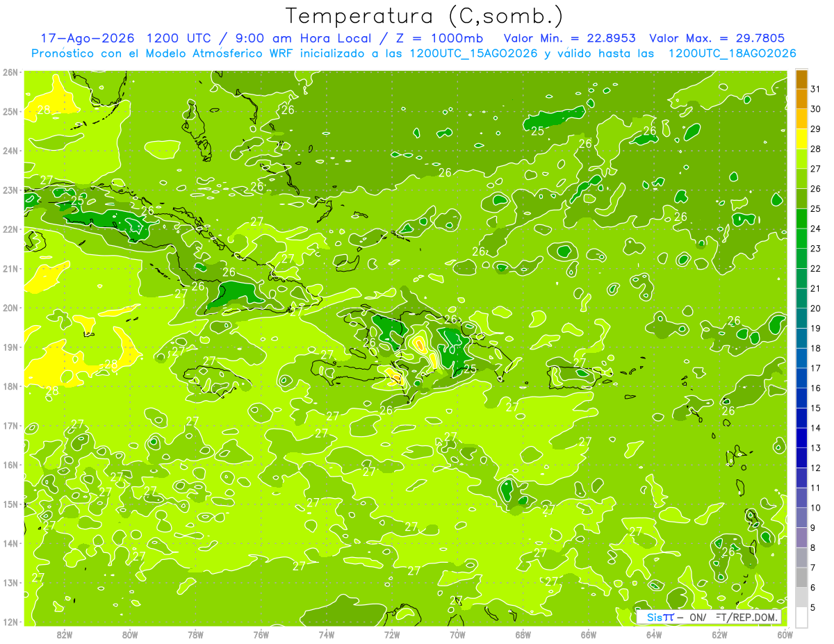The width and height of the screenshot is (834, 644).
Task: Click the longitude axis label '64W'
Action: [x=654, y=634]
